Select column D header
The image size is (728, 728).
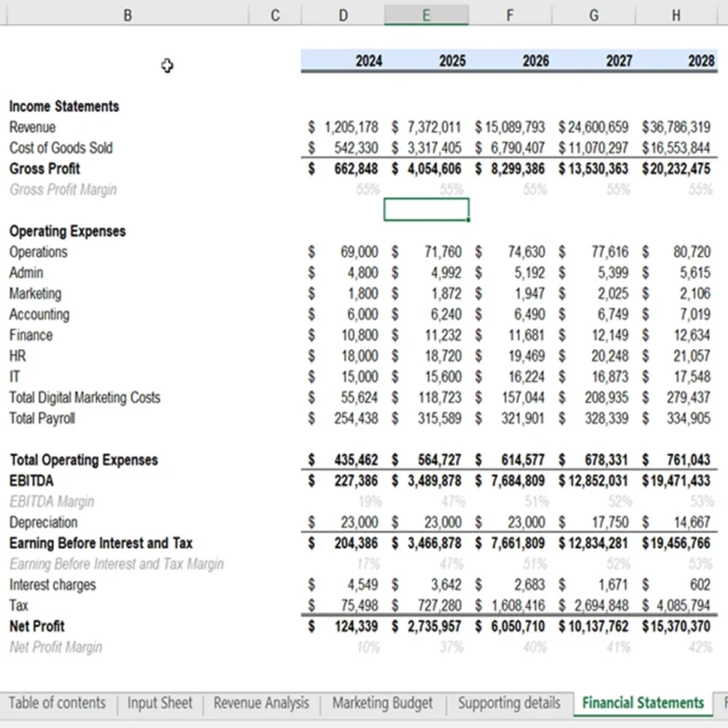(x=343, y=15)
